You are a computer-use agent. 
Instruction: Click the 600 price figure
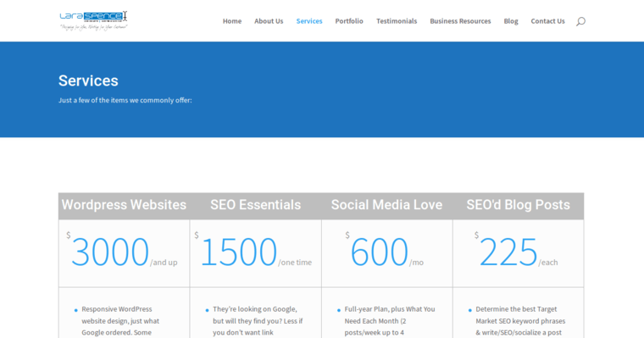(379, 252)
